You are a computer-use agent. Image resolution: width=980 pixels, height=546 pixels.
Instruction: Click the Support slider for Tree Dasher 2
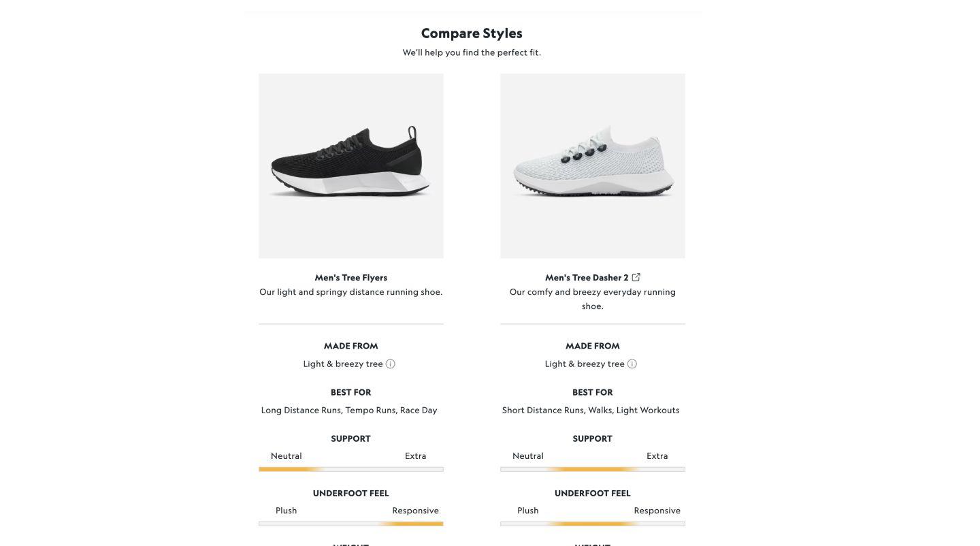pos(592,468)
